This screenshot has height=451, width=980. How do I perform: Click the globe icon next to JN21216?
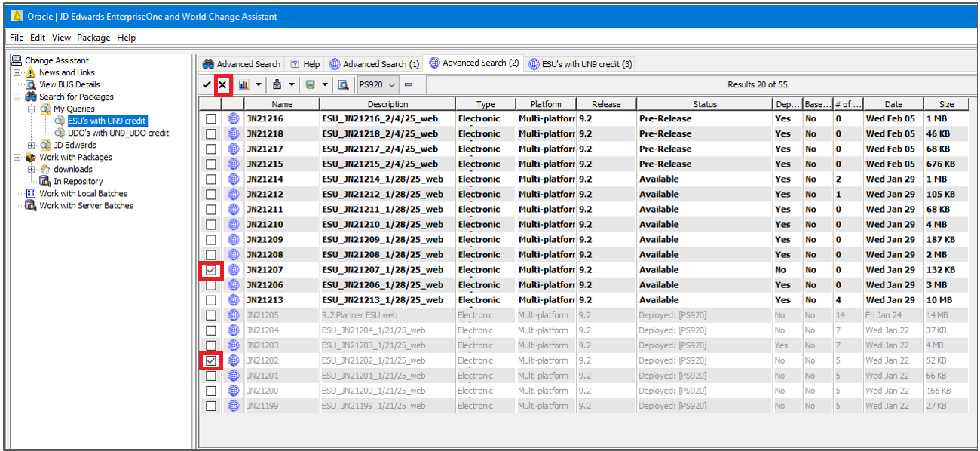(233, 118)
